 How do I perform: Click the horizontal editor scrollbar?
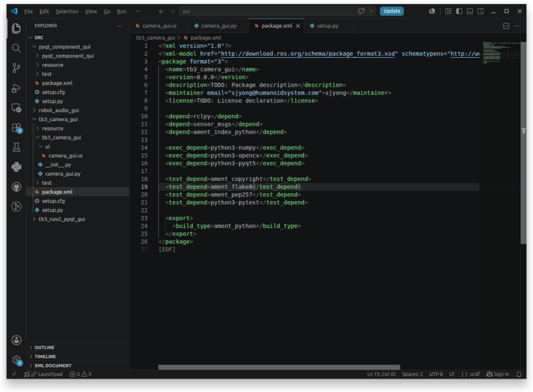[279, 367]
